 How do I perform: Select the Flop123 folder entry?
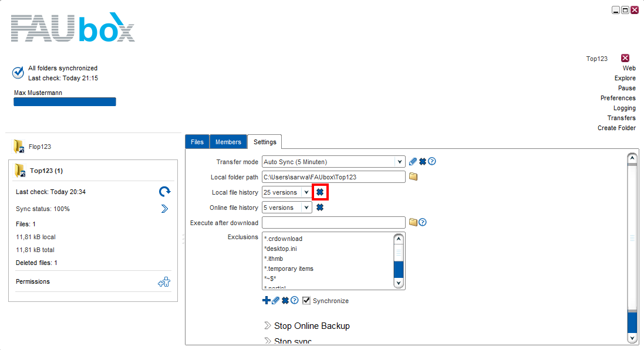tap(40, 147)
